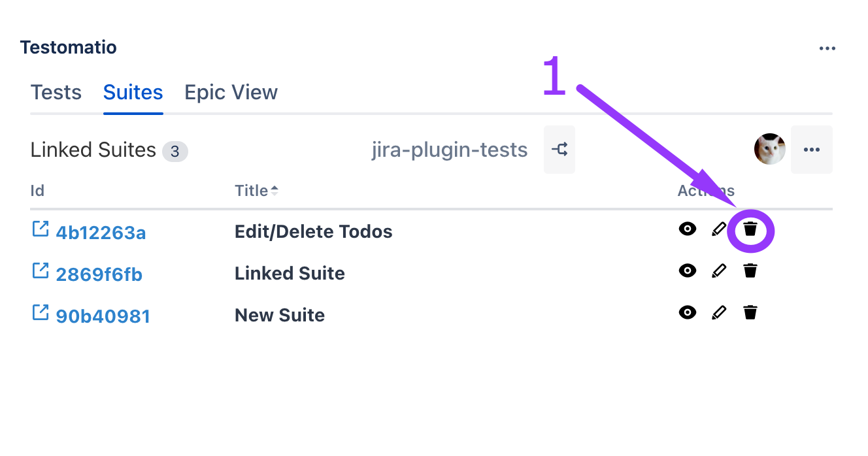This screenshot has height=456, width=868.
Task: Click the branch icon next to jira-plugin-tests
Action: [559, 150]
